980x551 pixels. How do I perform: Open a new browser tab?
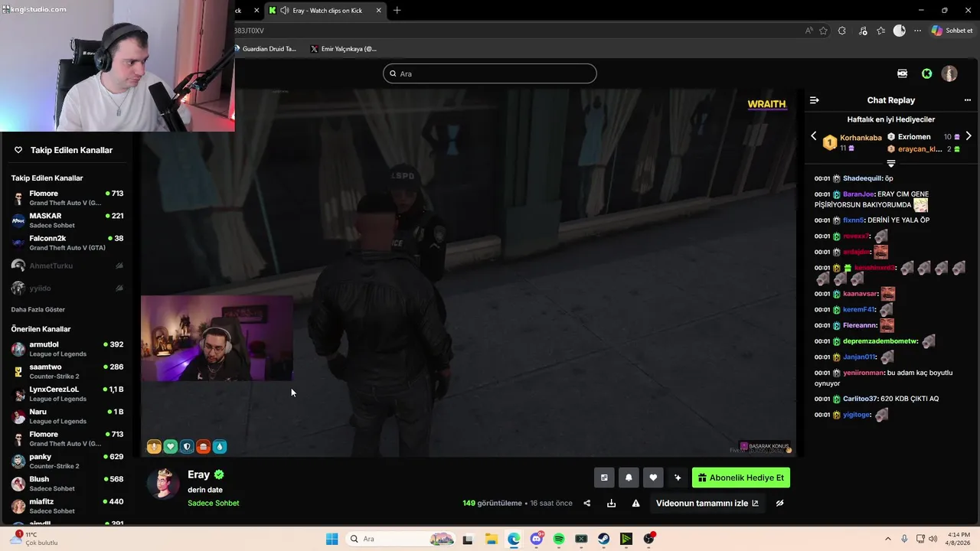[397, 10]
